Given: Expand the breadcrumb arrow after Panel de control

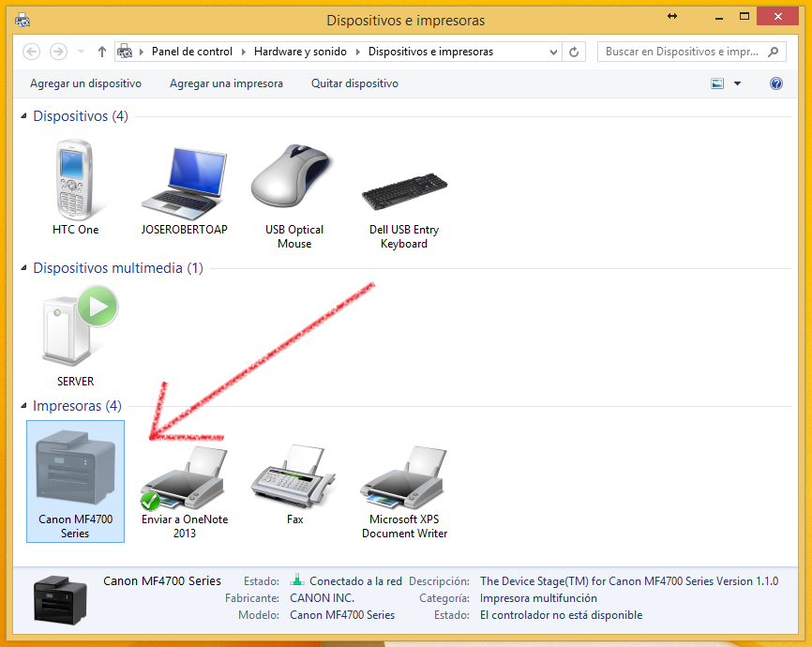Looking at the screenshot, I should click(x=244, y=52).
